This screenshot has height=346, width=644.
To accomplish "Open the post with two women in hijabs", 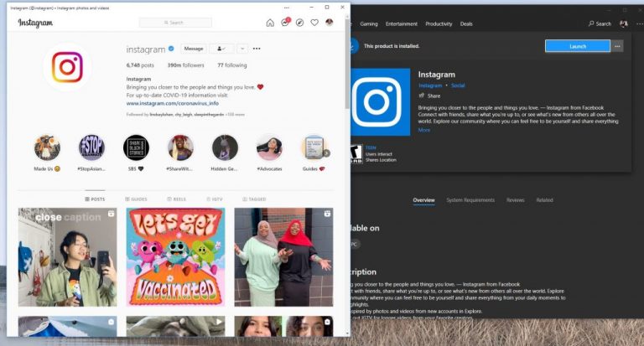I will coord(283,257).
